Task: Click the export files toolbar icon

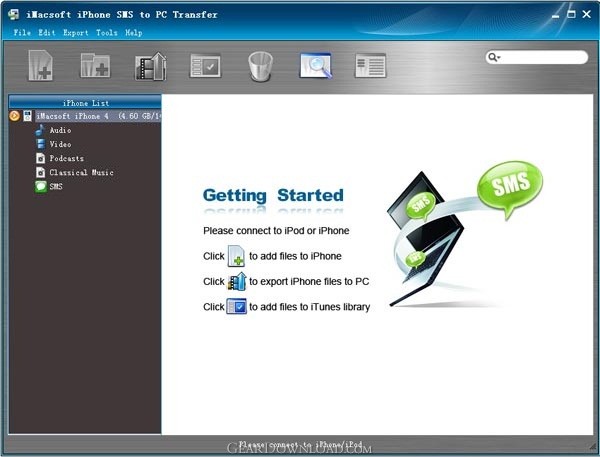Action: point(150,65)
